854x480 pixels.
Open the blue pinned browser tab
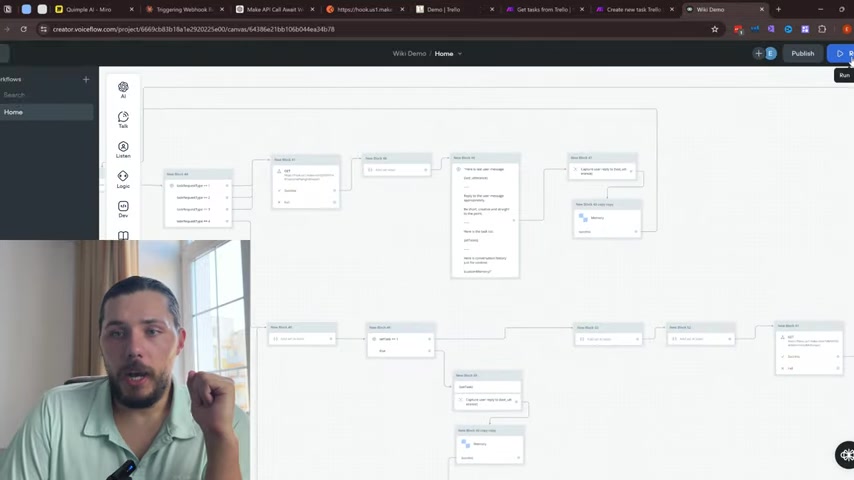point(26,9)
